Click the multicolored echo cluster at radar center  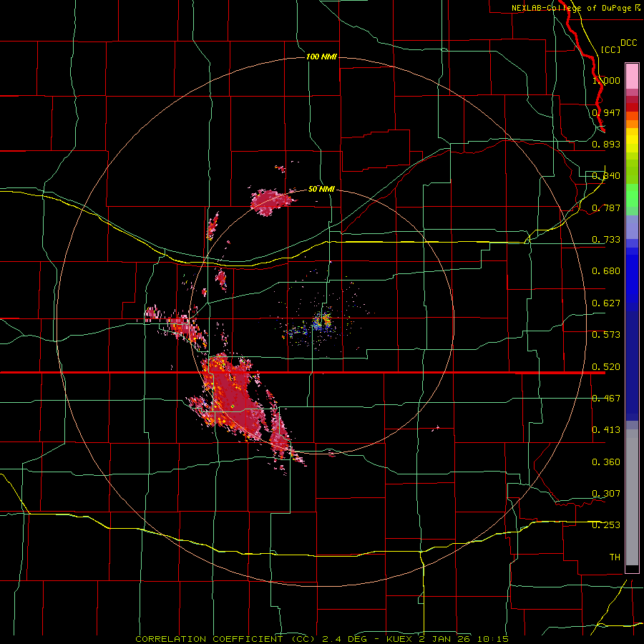323,321
